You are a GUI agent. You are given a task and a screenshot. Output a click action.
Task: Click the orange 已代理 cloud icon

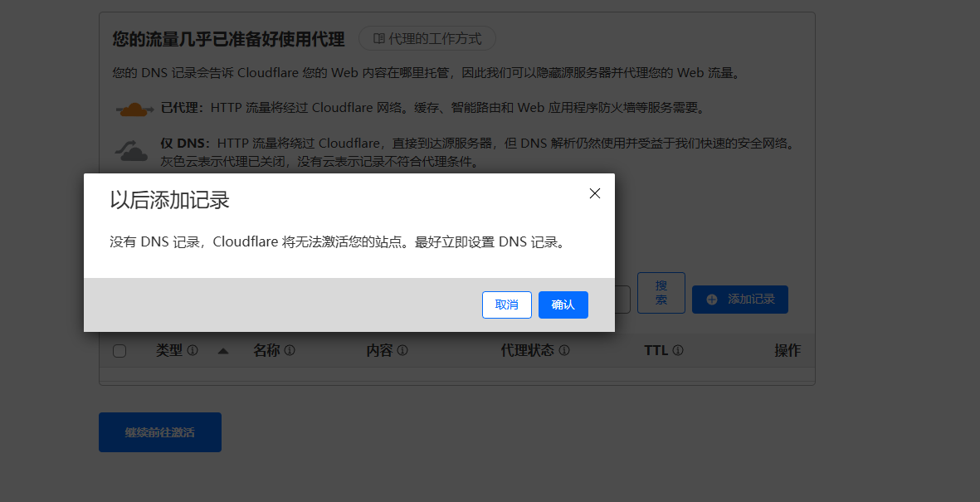pyautogui.click(x=134, y=110)
